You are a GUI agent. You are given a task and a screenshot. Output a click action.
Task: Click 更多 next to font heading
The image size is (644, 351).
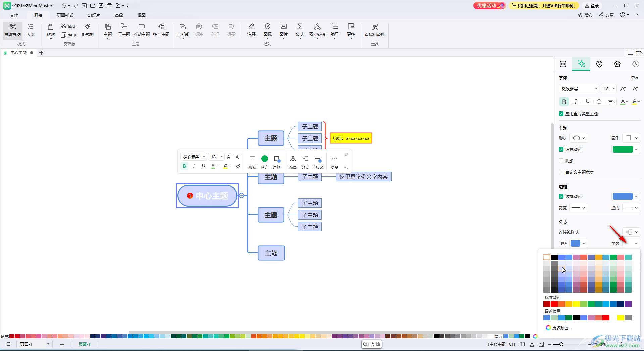635,78
